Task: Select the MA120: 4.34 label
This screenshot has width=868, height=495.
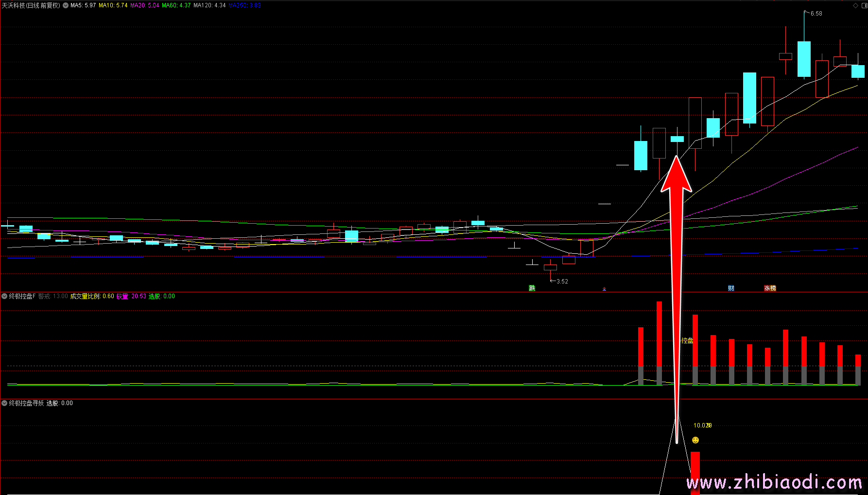Action: (209, 5)
